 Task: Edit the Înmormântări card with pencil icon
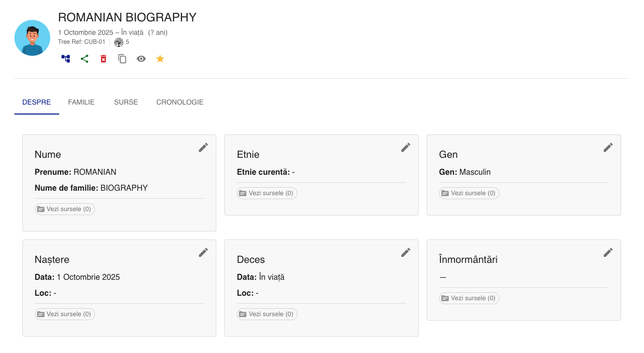(608, 252)
